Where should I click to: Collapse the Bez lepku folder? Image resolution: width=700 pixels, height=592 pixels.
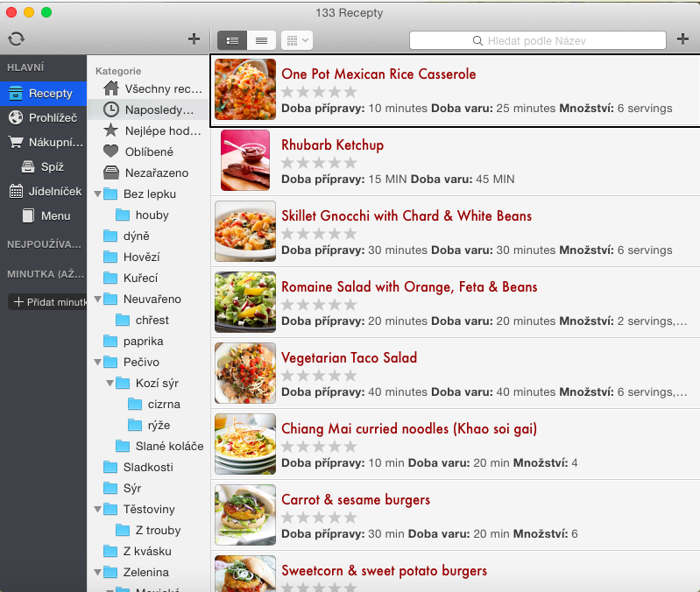click(98, 194)
